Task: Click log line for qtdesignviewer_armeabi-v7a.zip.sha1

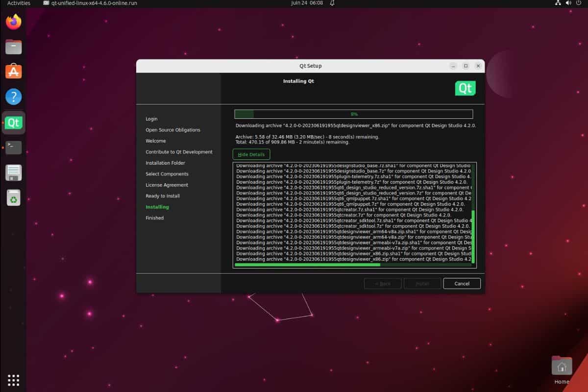Action: [x=353, y=243]
